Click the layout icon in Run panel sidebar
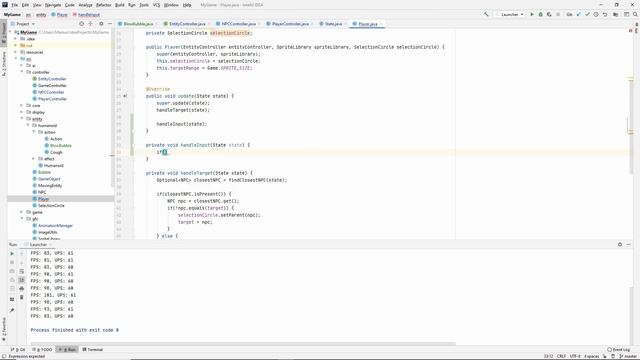Viewport: 640px width, 360px height. (12, 299)
